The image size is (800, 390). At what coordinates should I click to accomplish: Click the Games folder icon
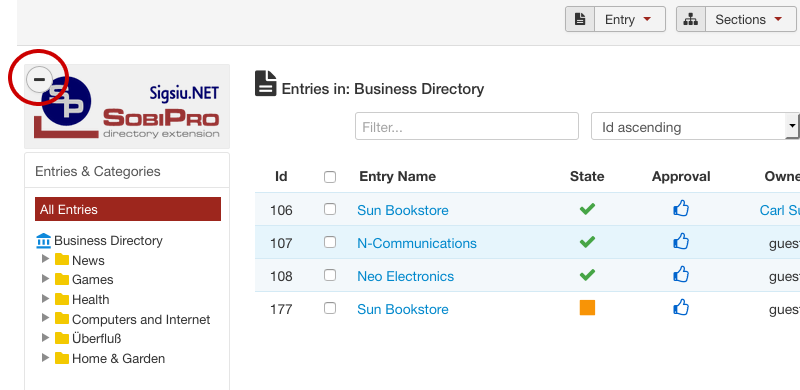[62, 279]
